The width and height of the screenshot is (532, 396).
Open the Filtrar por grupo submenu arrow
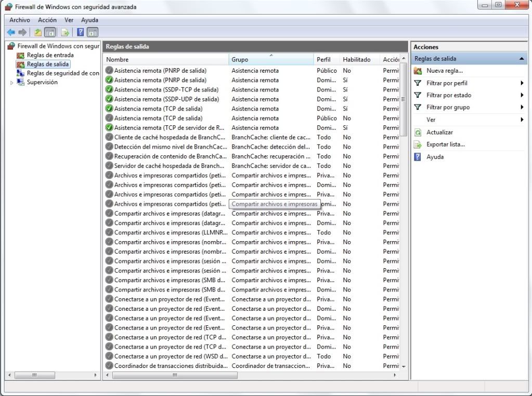coord(522,107)
